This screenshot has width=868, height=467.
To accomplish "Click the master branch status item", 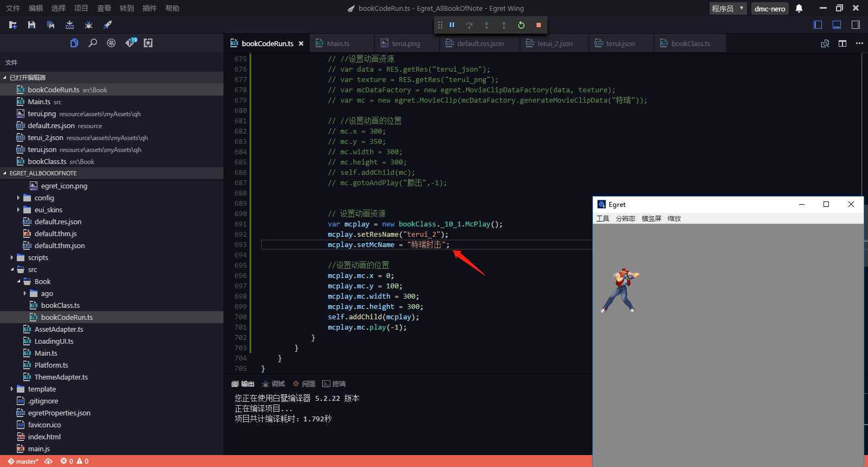I will pos(23,462).
